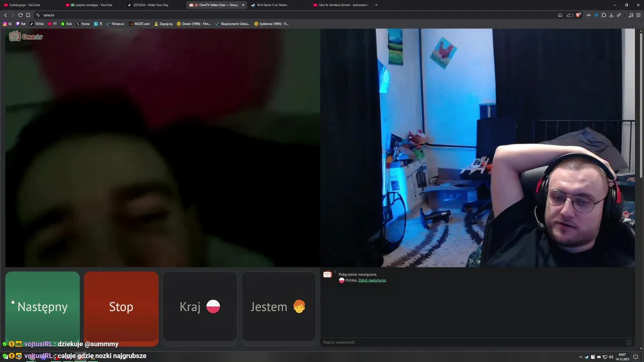Click the Ome.tv logo
This screenshot has width=644, height=362.
tap(26, 36)
